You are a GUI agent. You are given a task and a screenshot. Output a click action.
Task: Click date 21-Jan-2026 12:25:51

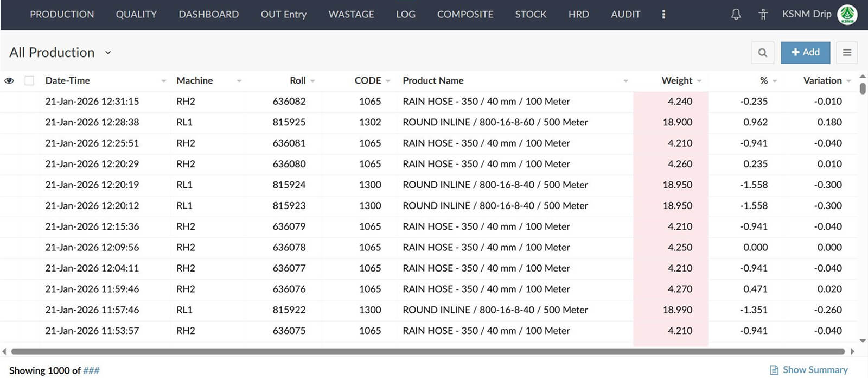click(x=92, y=143)
